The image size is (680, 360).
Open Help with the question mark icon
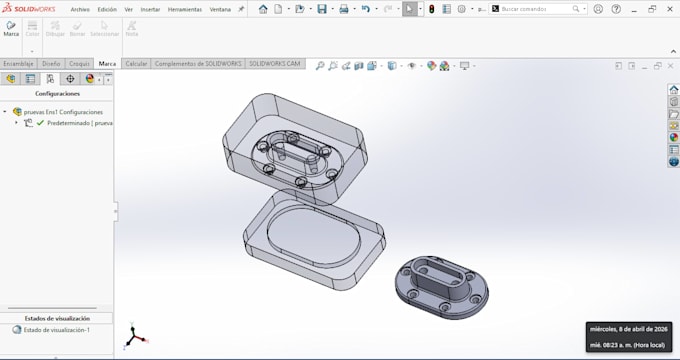pos(616,9)
